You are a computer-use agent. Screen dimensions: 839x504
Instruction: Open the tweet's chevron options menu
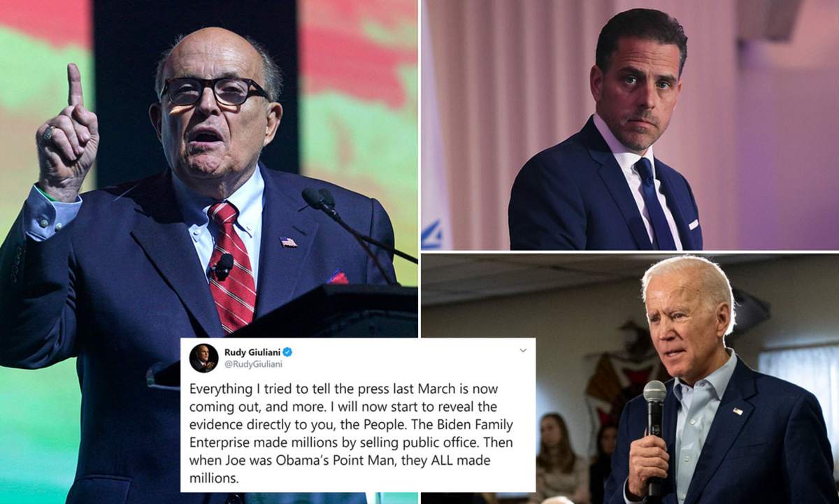pos(522,350)
